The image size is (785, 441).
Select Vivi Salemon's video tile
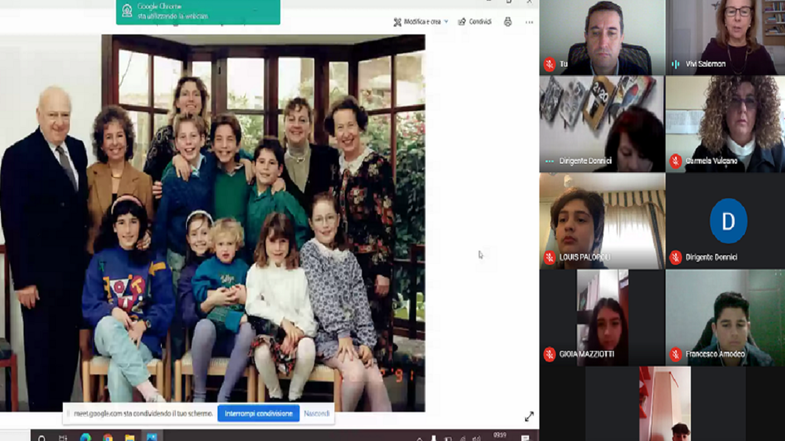(725, 37)
